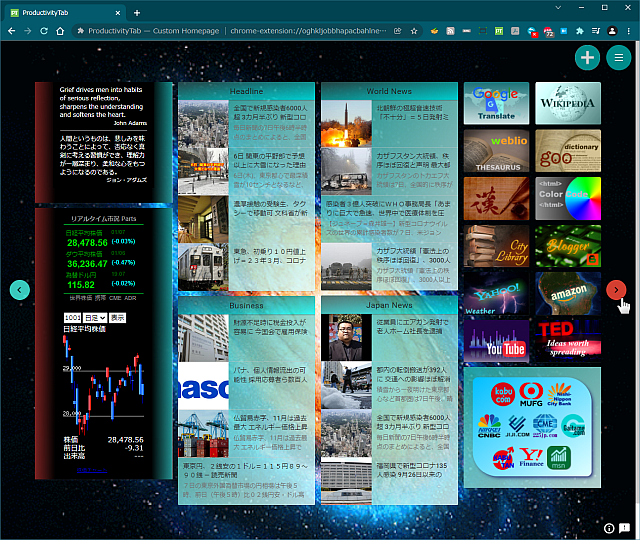This screenshot has height=540, width=640.
Task: Open the CME 225jp.com icon
Action: [545, 426]
